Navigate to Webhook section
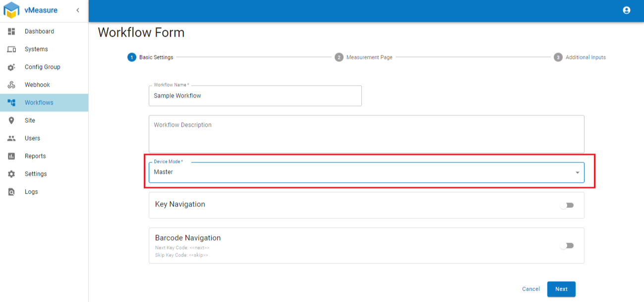Viewport: 644px width, 302px height. tap(44, 85)
